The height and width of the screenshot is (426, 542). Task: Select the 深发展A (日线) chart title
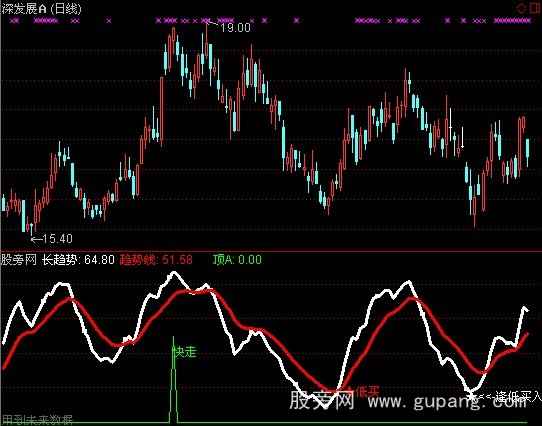[41, 8]
